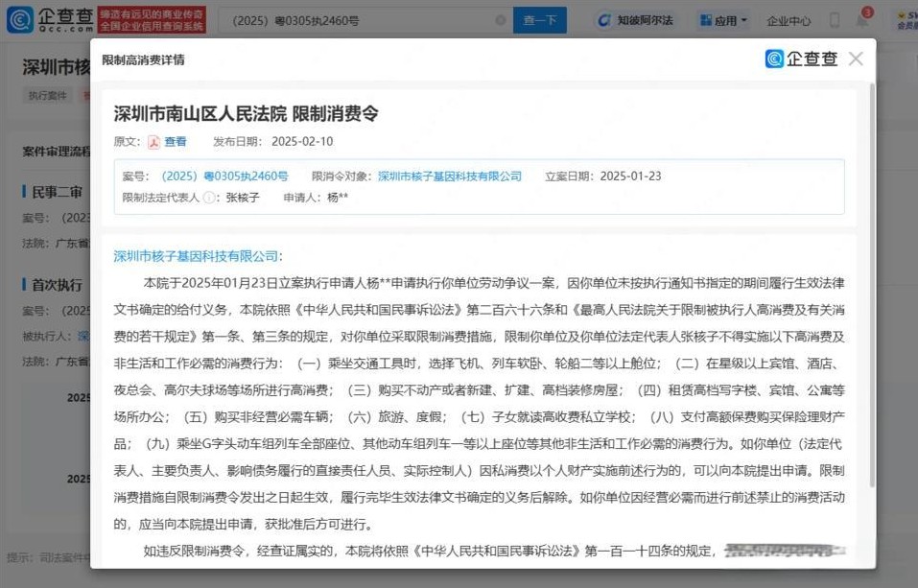Screen dimensions: 918x588
Task: Clear the search box with the X icon
Action: [501, 20]
